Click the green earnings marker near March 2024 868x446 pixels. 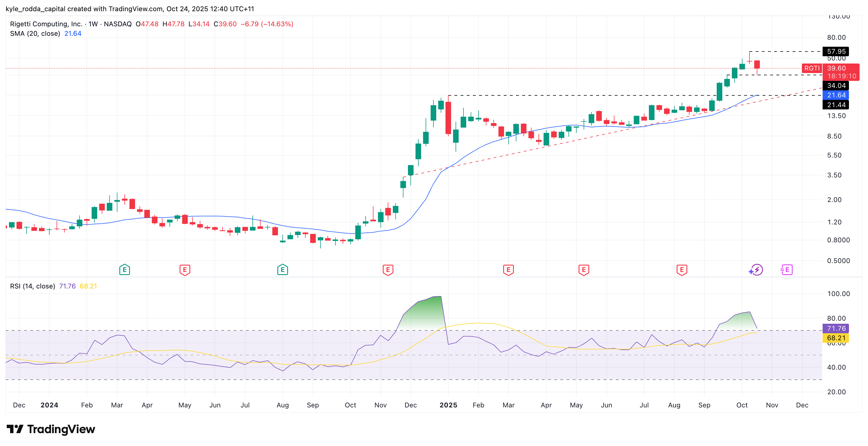coord(124,270)
